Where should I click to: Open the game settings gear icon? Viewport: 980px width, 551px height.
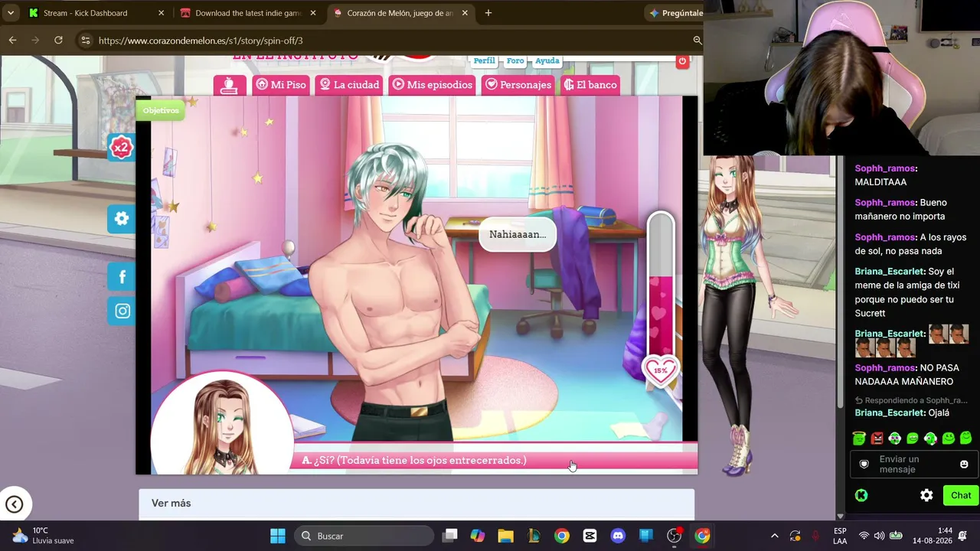pos(122,219)
